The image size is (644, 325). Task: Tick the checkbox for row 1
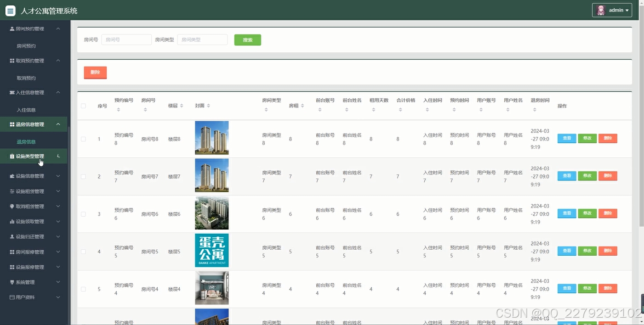point(83,138)
